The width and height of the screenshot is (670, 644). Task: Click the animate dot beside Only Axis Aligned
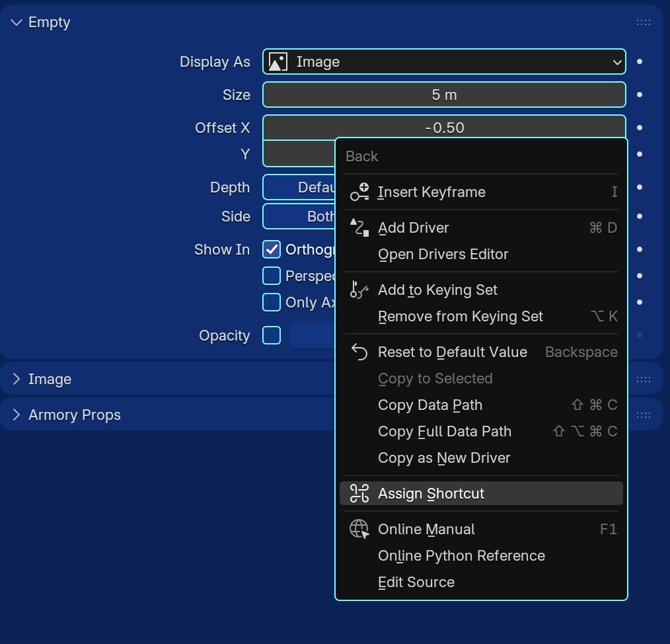[640, 302]
